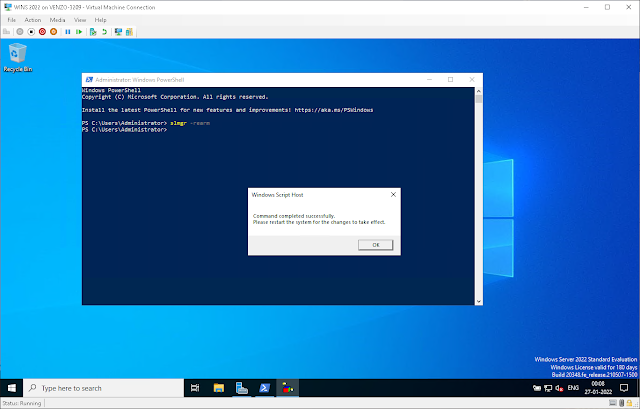Pause the virtual machine
Screen dimensions: 640x409
point(68,32)
